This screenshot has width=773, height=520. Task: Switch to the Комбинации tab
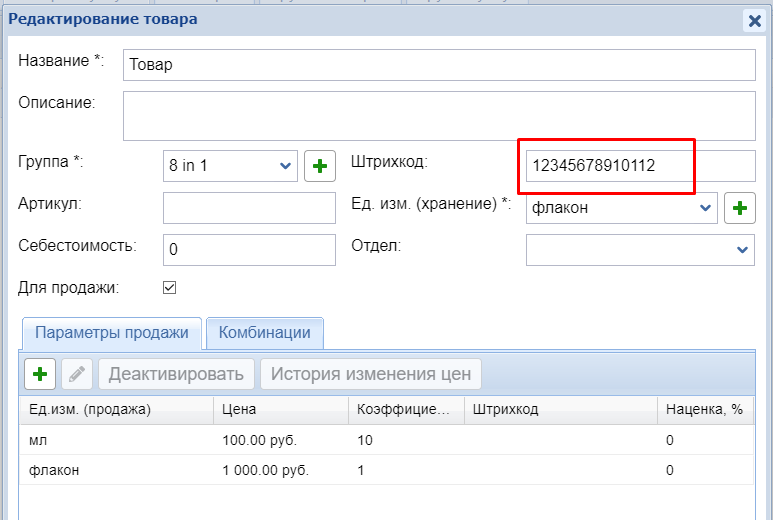[265, 333]
